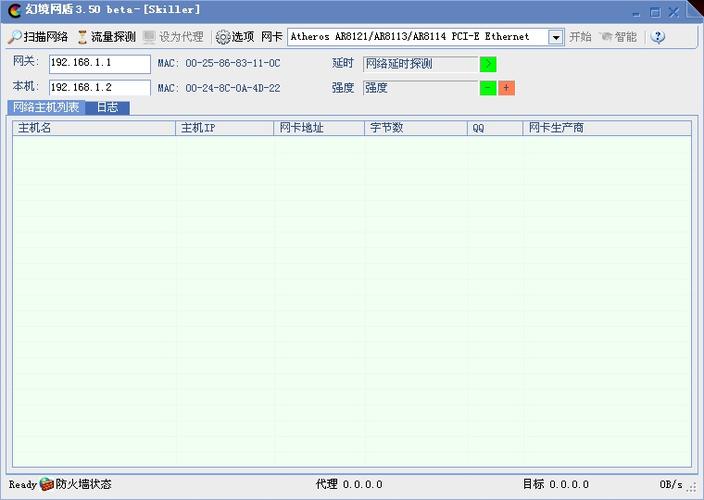
Task: Click the 设为代理 set as proxy icon
Action: click(x=150, y=37)
